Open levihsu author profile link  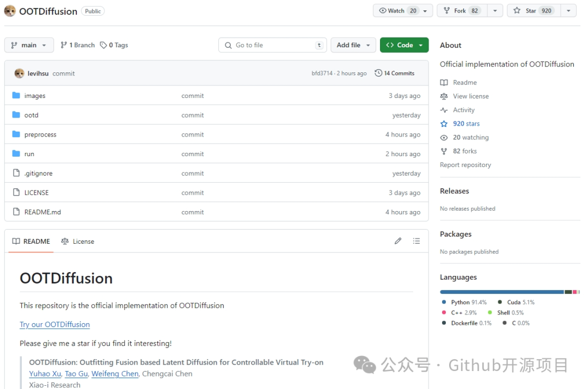pos(38,73)
